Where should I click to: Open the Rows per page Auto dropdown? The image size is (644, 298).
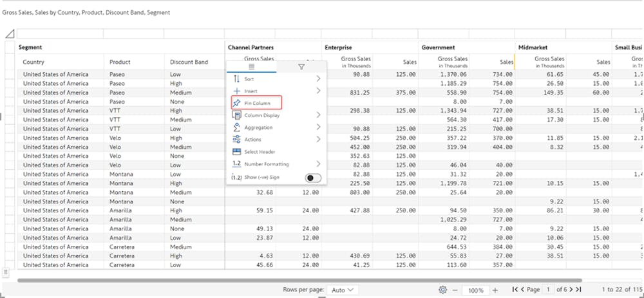342,290
